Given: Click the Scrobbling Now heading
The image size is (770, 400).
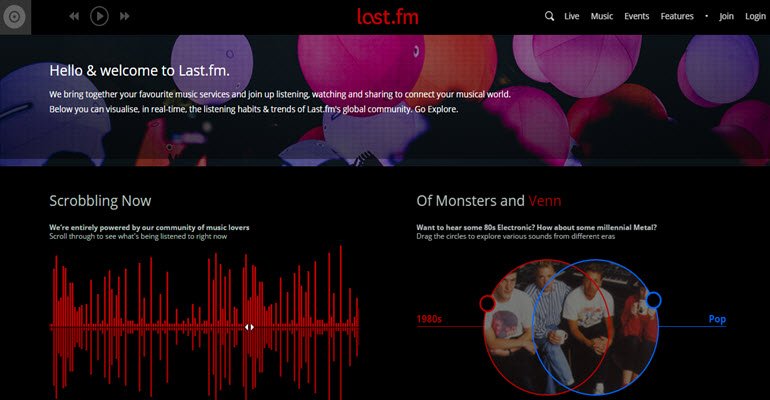Looking at the screenshot, I should pyautogui.click(x=100, y=201).
